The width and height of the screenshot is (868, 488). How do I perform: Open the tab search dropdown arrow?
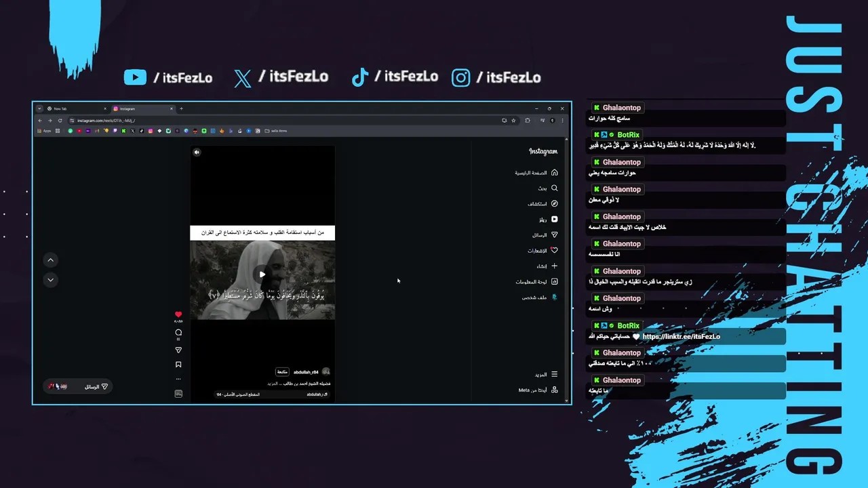(39, 108)
